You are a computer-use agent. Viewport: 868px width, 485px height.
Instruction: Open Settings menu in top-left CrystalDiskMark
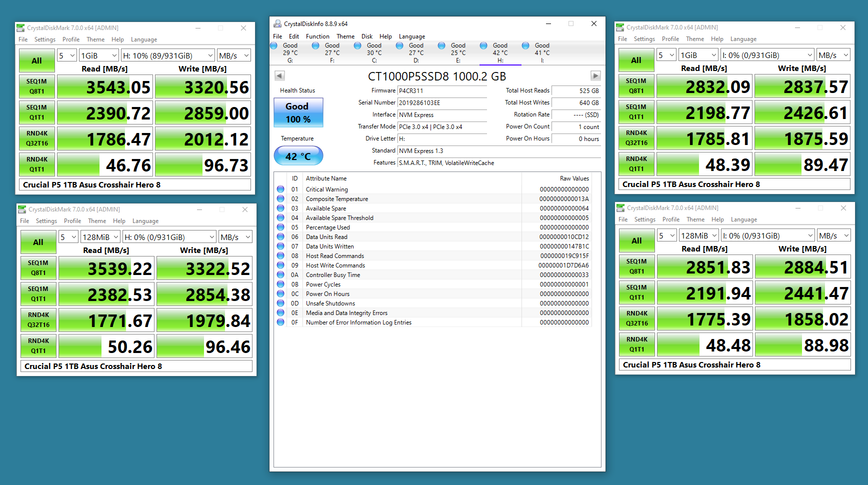click(45, 39)
